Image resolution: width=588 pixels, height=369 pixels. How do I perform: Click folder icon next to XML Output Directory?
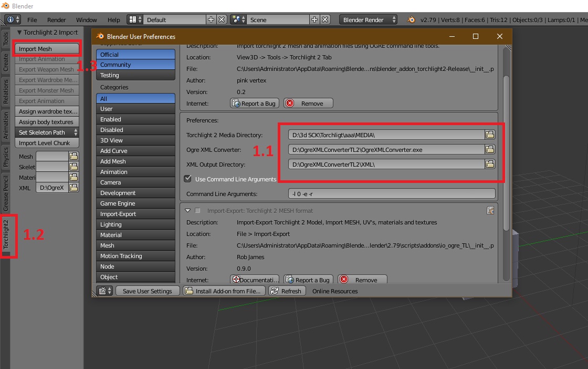[x=490, y=165]
